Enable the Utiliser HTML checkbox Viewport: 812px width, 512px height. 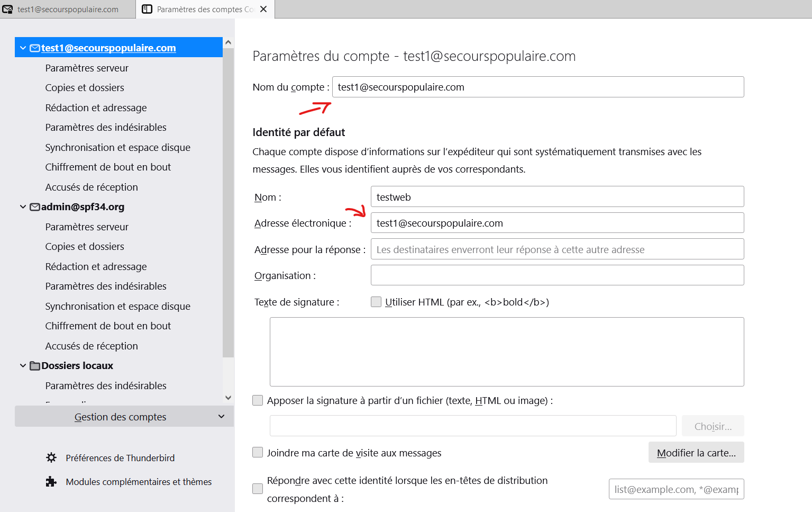(x=376, y=302)
